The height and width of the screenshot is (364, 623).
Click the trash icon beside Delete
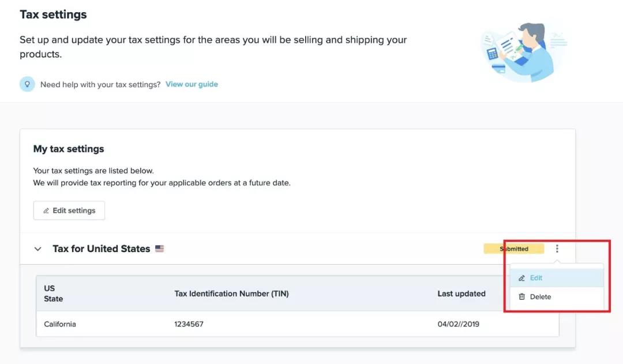click(x=521, y=297)
